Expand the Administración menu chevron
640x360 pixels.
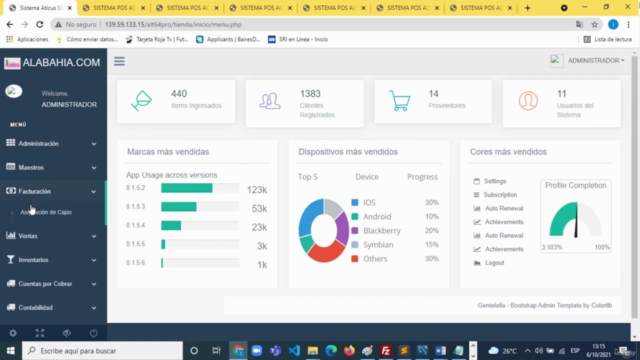pos(94,144)
